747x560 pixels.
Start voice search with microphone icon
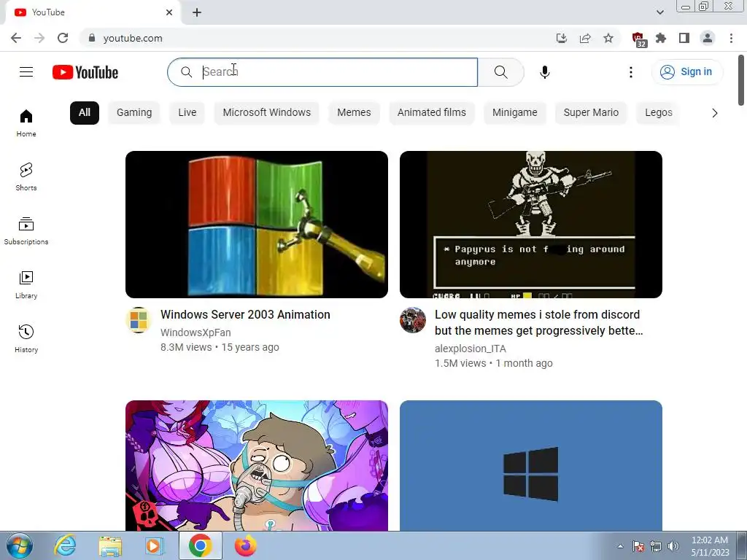coord(545,72)
